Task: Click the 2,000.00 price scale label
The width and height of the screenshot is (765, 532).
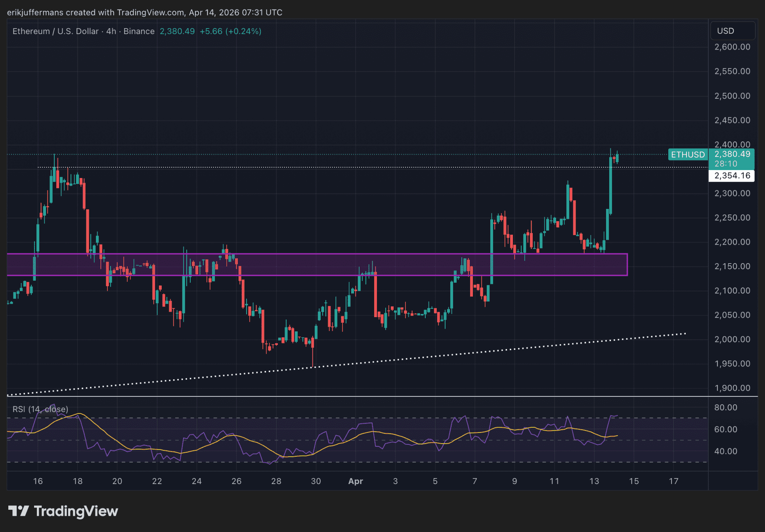Action: [x=732, y=339]
